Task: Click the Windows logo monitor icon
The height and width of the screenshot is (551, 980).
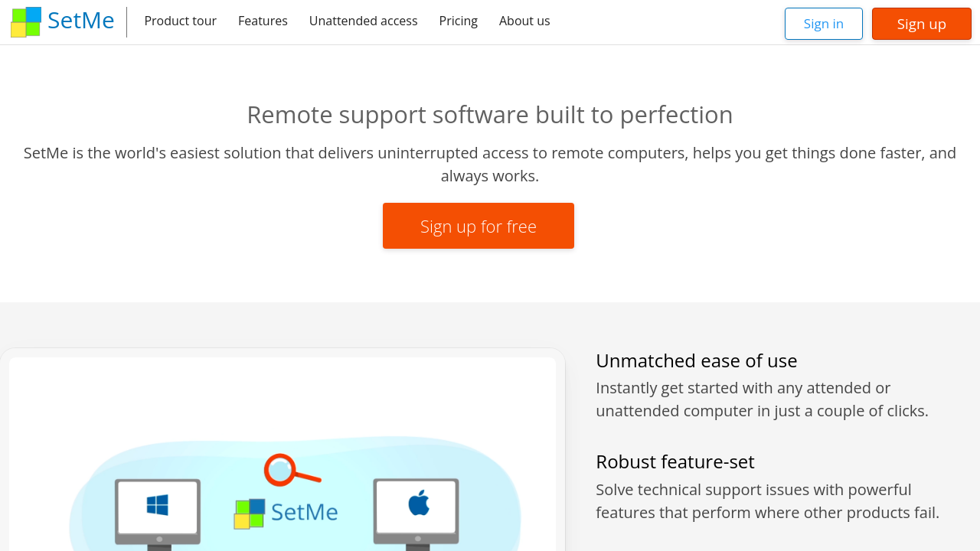Action: 158,509
